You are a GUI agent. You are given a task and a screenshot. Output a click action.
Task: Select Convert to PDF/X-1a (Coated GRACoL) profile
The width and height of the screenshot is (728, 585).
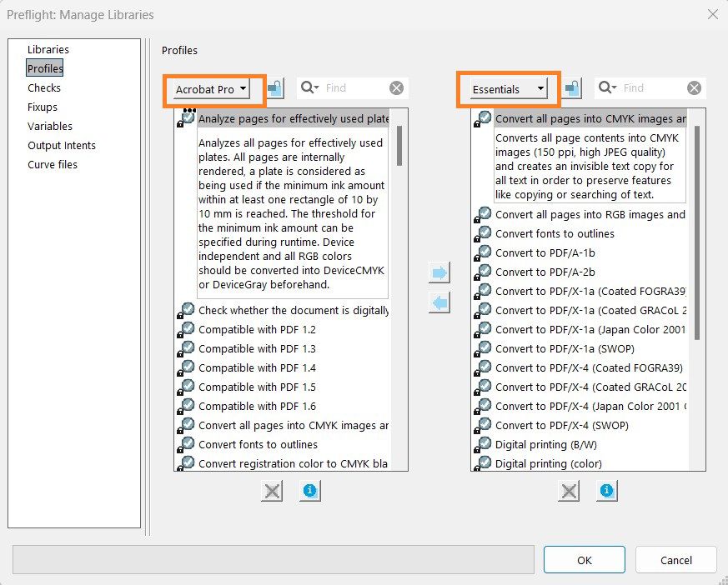tap(590, 311)
